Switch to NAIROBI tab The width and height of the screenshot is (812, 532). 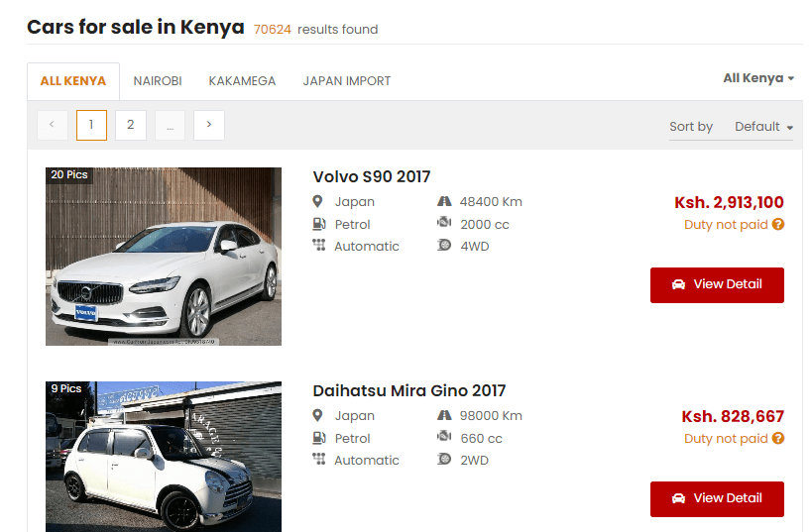click(158, 81)
